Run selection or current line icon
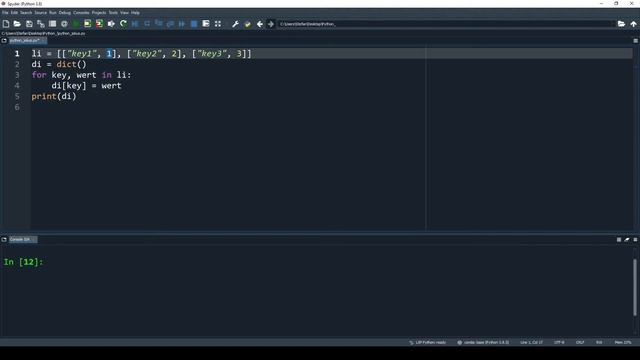 tap(111, 24)
